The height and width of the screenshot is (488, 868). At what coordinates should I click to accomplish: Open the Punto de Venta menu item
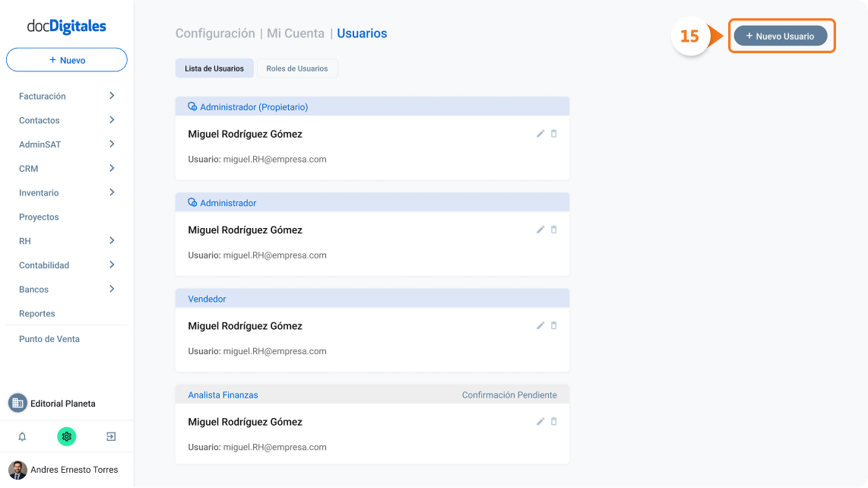tap(49, 339)
